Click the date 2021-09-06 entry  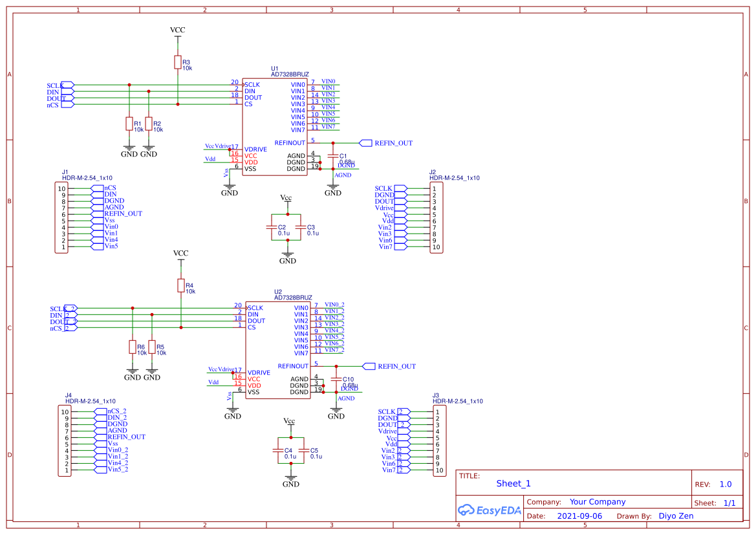point(579,516)
